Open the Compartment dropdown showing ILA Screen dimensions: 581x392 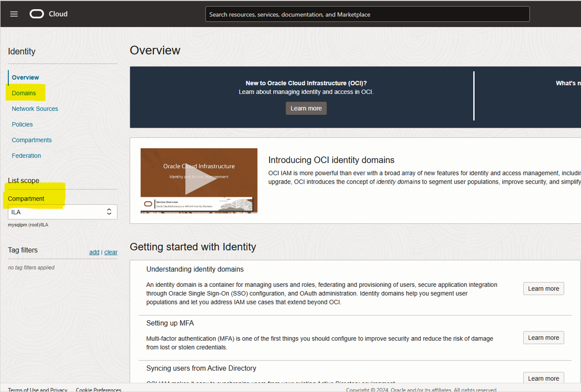tap(62, 212)
